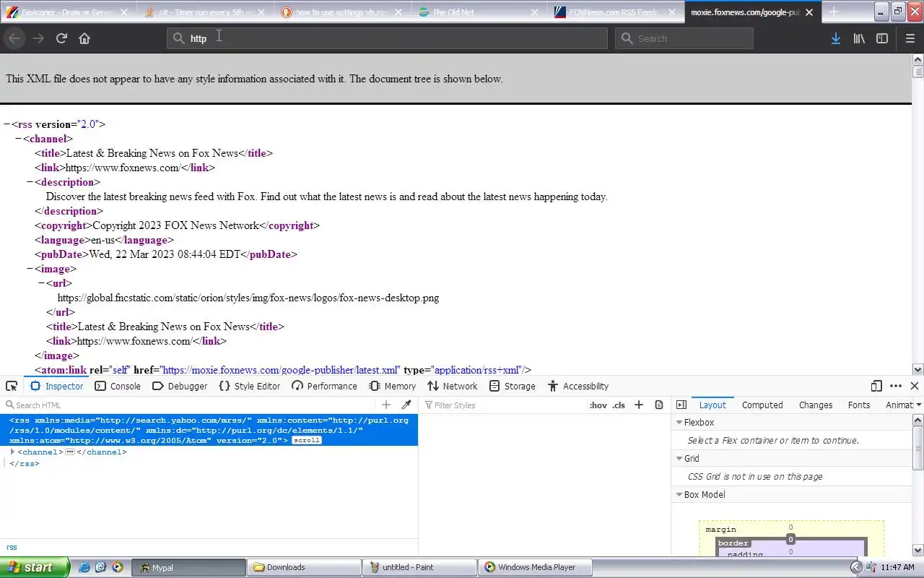
Task: Click the Filter Styles field
Action: [502, 405]
